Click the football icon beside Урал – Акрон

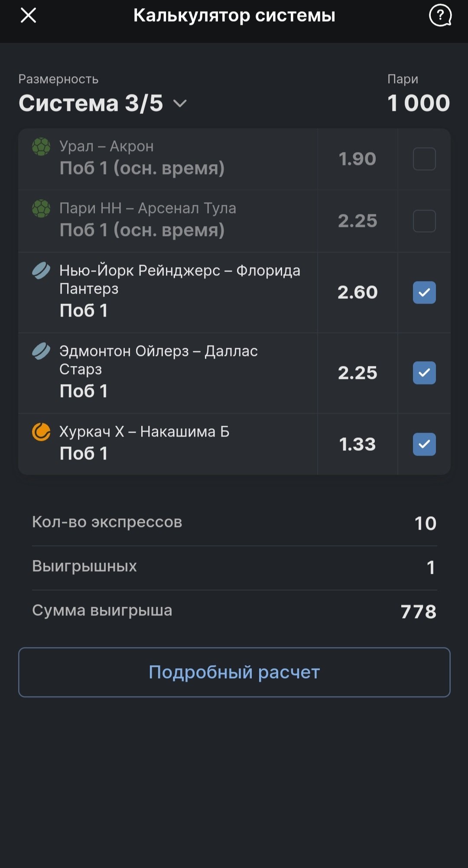(x=41, y=147)
